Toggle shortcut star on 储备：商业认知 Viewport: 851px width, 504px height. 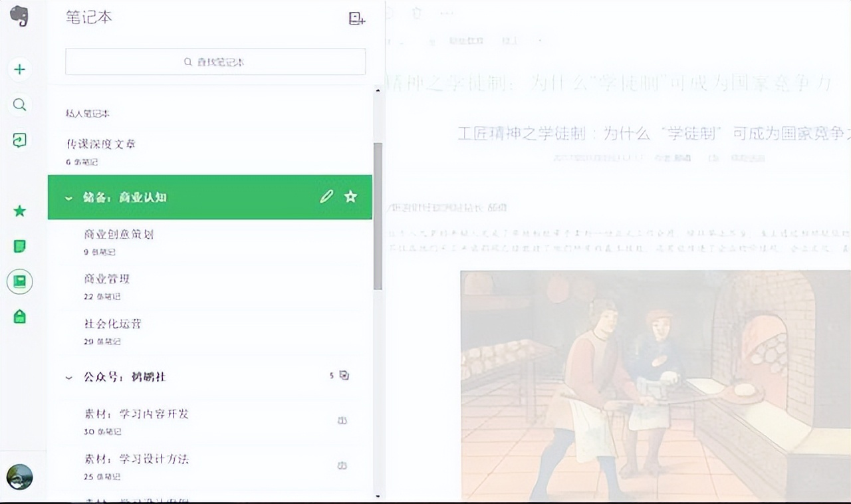click(x=350, y=197)
